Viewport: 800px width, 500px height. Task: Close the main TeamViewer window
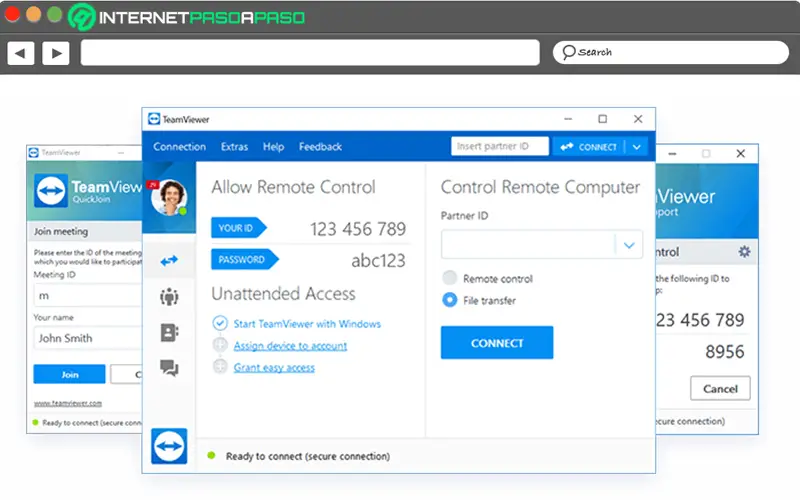click(x=638, y=119)
